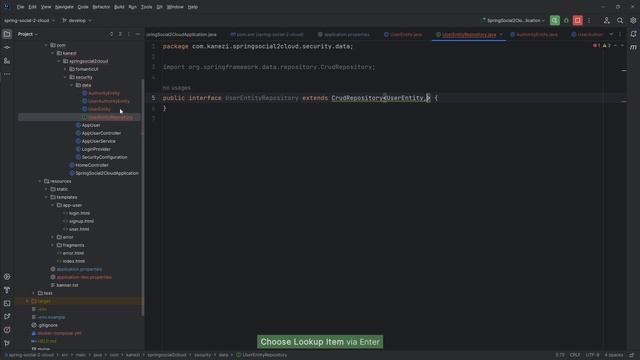The height and width of the screenshot is (360, 640).
Task: Open the Services tool window icon
Action: click(x=7, y=277)
